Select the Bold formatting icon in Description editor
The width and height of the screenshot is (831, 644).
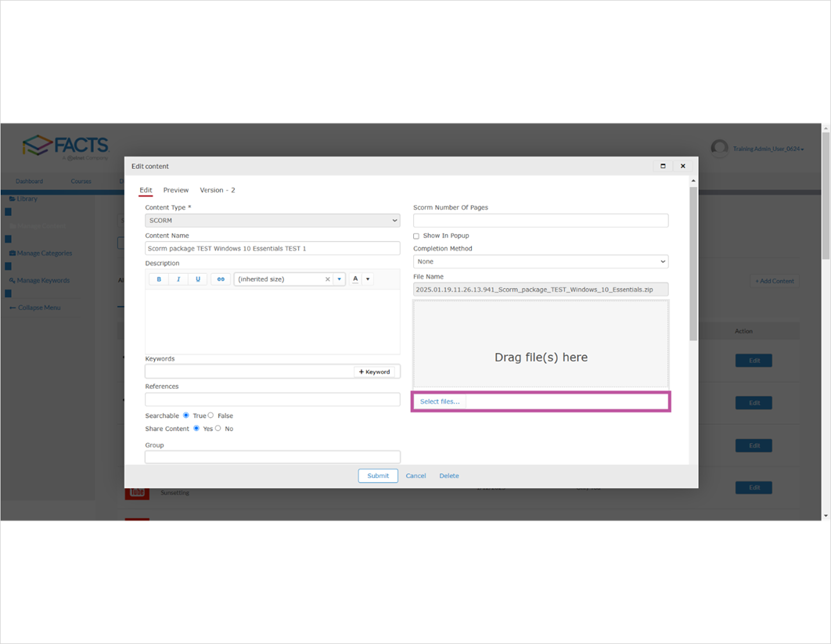coord(159,279)
